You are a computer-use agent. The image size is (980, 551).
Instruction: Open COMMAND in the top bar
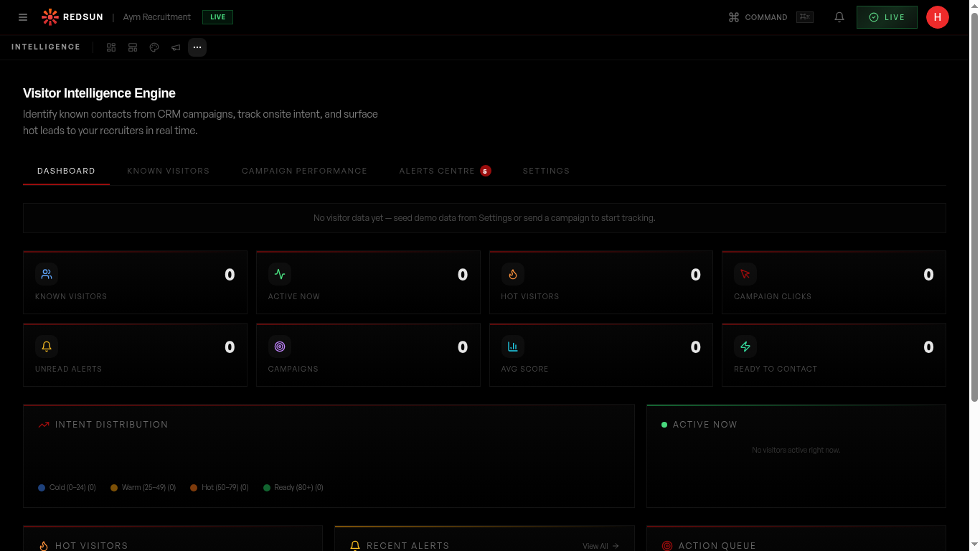(x=758, y=17)
